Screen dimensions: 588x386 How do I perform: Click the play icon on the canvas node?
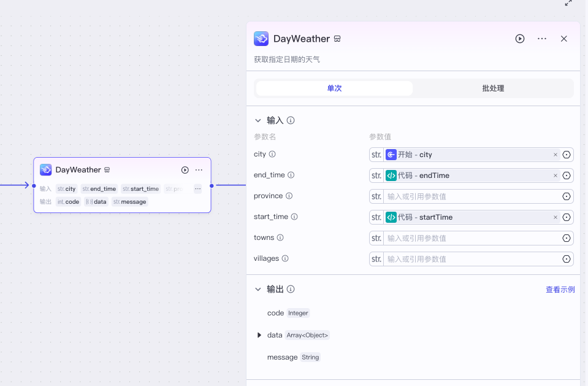[x=185, y=170]
